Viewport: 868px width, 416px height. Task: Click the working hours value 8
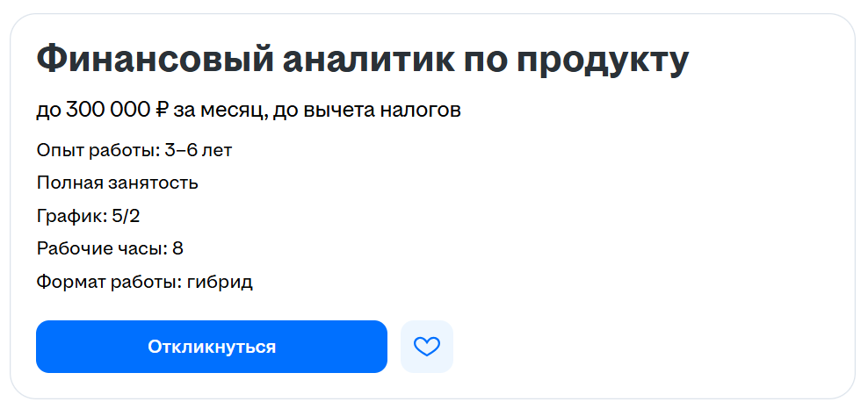177,248
